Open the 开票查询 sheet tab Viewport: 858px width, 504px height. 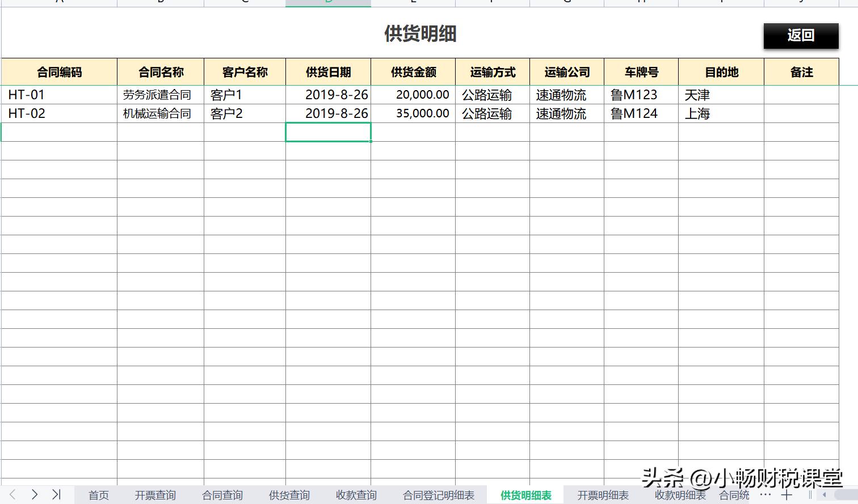coord(155,494)
